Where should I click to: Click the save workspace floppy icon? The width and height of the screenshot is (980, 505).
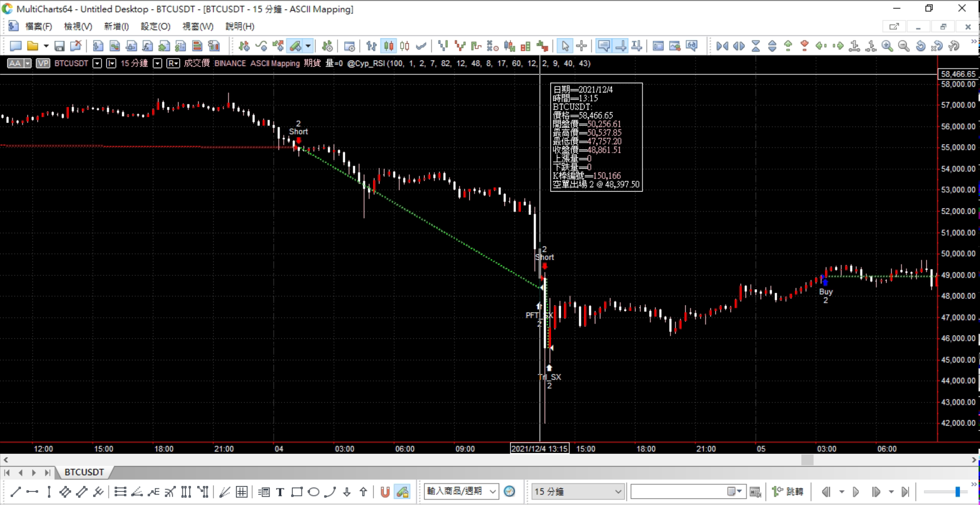[59, 46]
